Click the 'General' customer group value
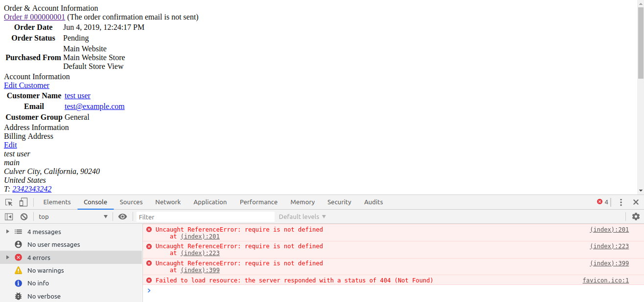The height and width of the screenshot is (302, 644). click(x=77, y=117)
